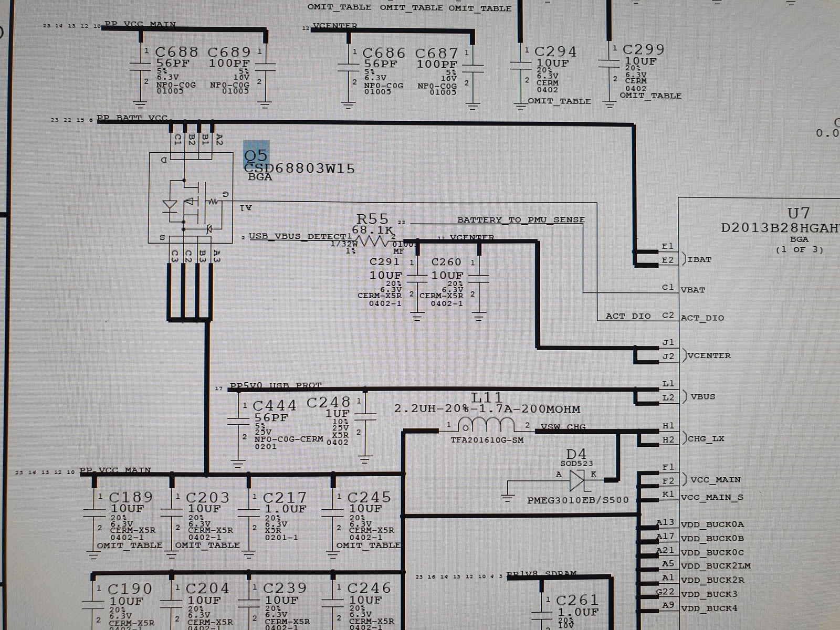Click the USB_VBUS_DETECT net label
This screenshot has height=630, width=840.
point(298,236)
